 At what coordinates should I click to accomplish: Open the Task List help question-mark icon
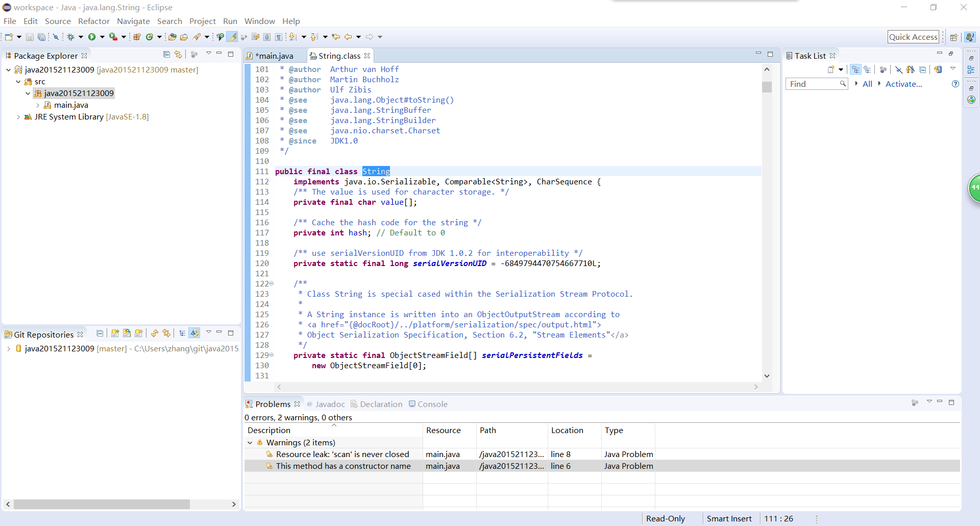point(955,84)
